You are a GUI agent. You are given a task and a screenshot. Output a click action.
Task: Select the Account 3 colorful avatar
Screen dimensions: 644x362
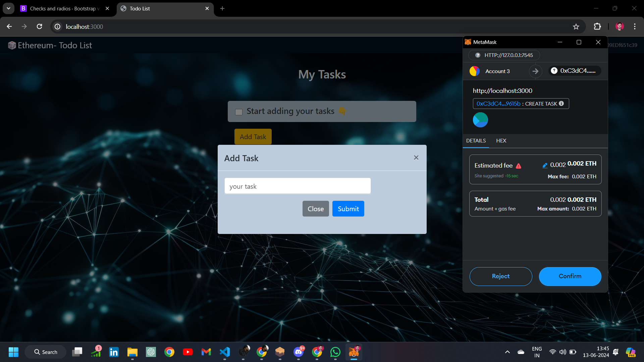(474, 71)
